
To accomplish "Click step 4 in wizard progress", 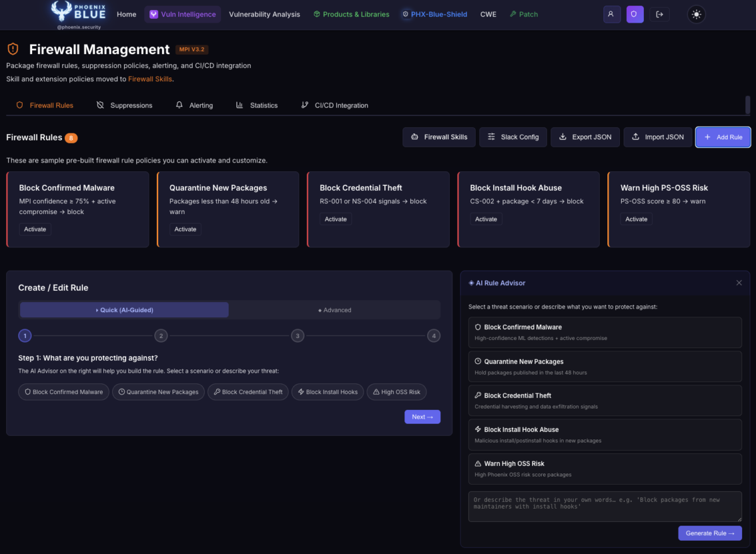I will click(x=433, y=336).
